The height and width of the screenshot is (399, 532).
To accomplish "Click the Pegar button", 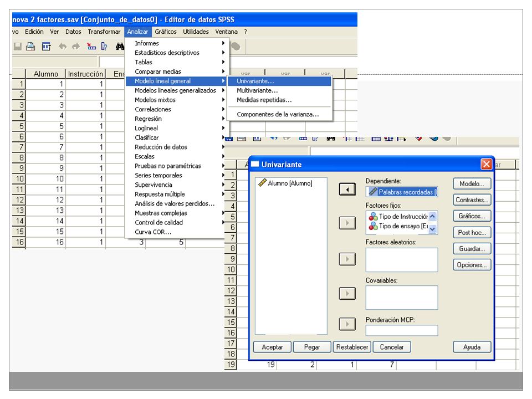I will pyautogui.click(x=312, y=347).
